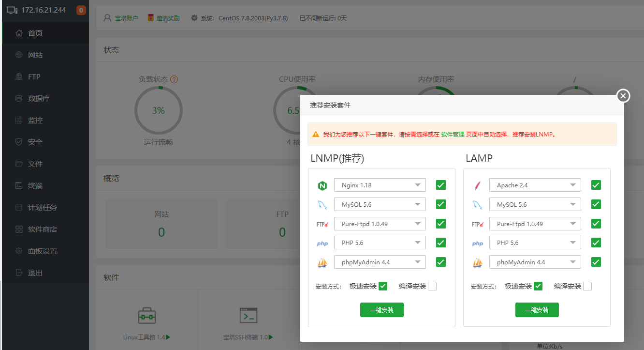Uncheck LNMP MySQL 5.6 checkbox
The height and width of the screenshot is (350, 644).
pyautogui.click(x=441, y=204)
